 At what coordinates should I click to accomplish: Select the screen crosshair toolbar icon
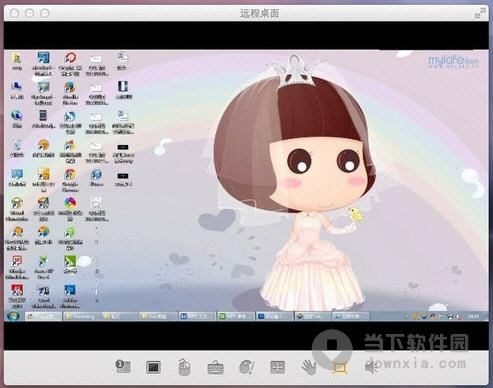click(x=277, y=367)
